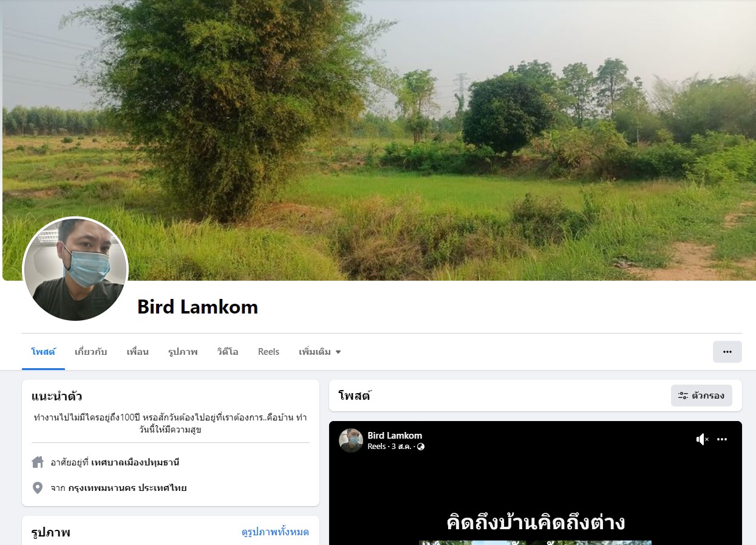Click the home icon beside เทศบาลเมืองปทุมธานี
The width and height of the screenshot is (756, 545).
pyautogui.click(x=38, y=462)
